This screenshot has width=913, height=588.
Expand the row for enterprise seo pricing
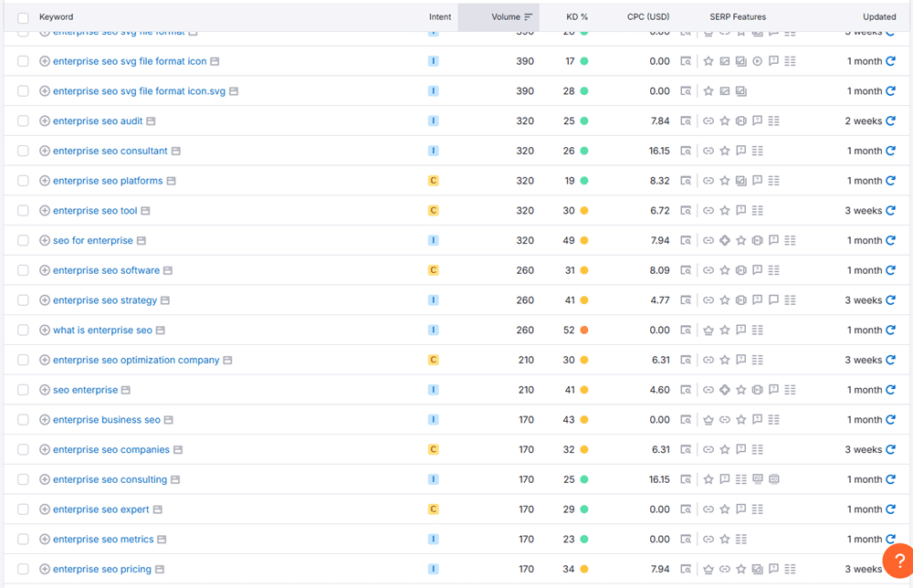click(44, 569)
